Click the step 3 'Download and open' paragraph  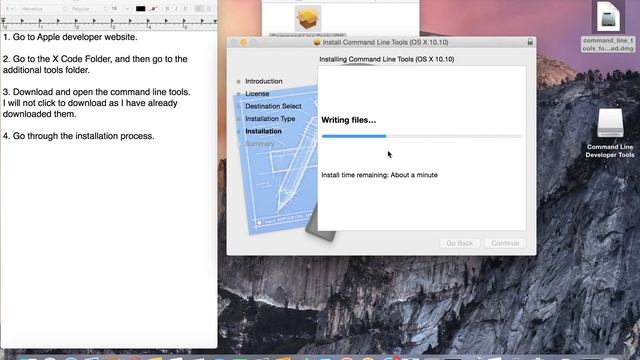pos(96,103)
